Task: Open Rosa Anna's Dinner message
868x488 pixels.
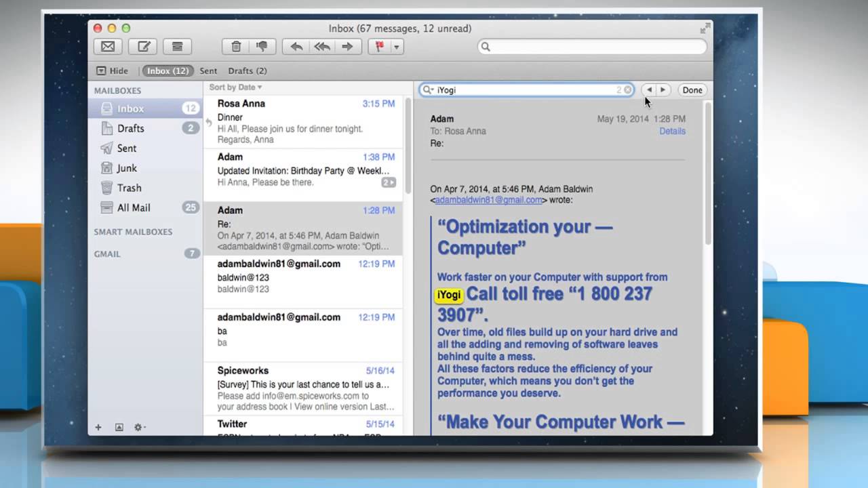Action: 303,121
